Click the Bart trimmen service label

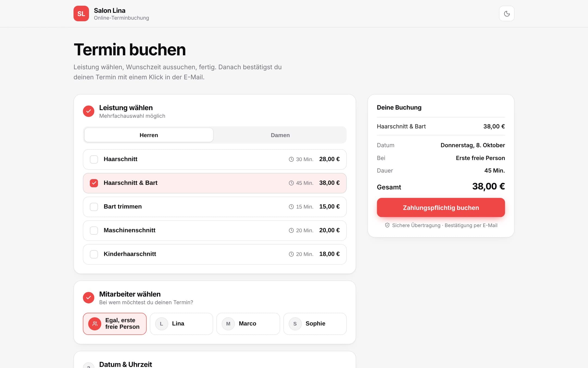click(123, 206)
